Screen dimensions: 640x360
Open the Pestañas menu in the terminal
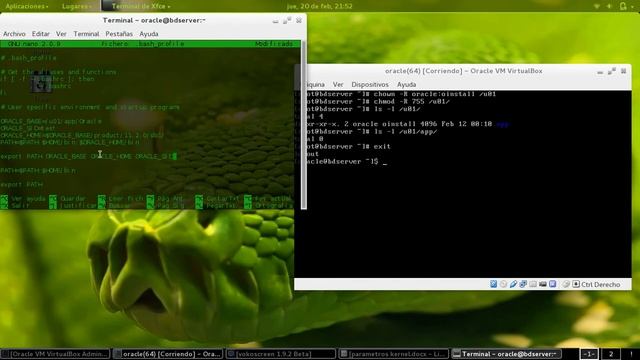119,34
